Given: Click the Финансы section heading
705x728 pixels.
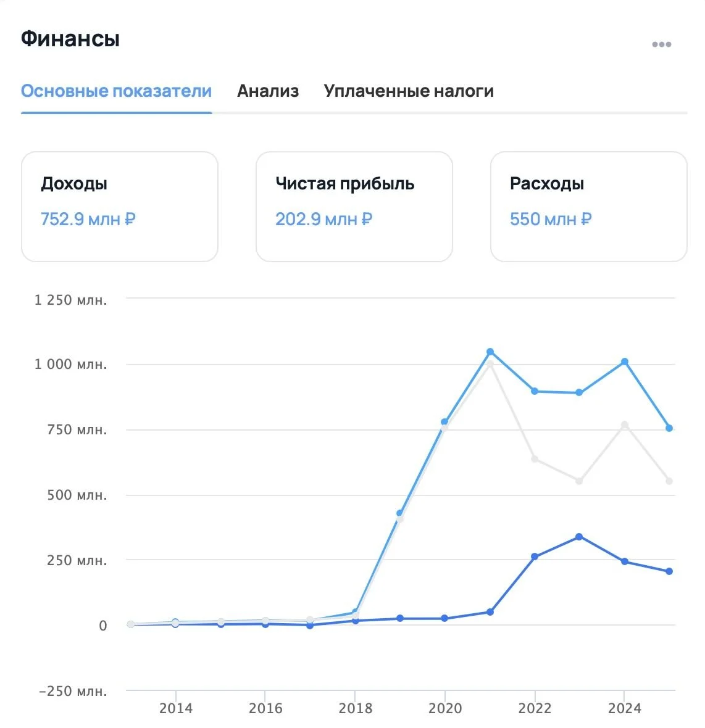Looking at the screenshot, I should (70, 38).
